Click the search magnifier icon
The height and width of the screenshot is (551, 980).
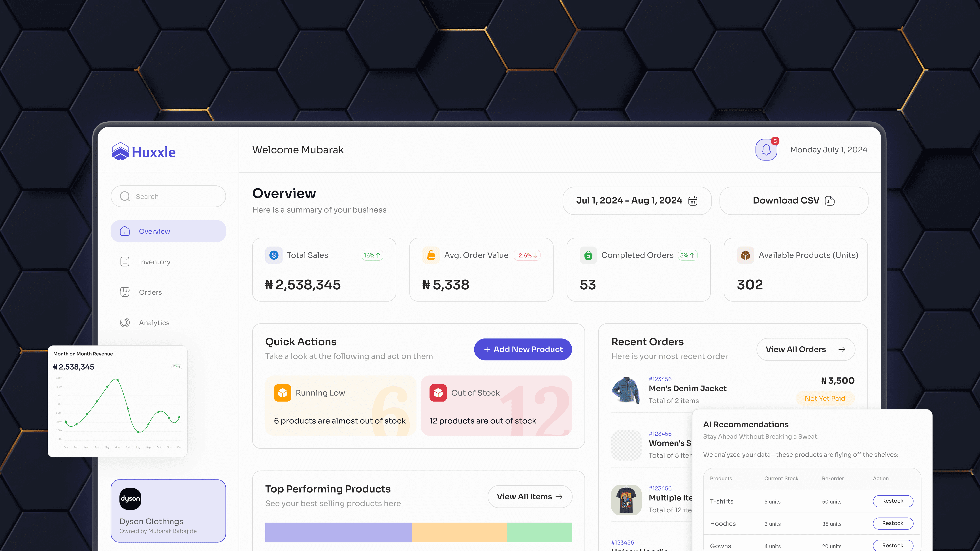pos(125,196)
